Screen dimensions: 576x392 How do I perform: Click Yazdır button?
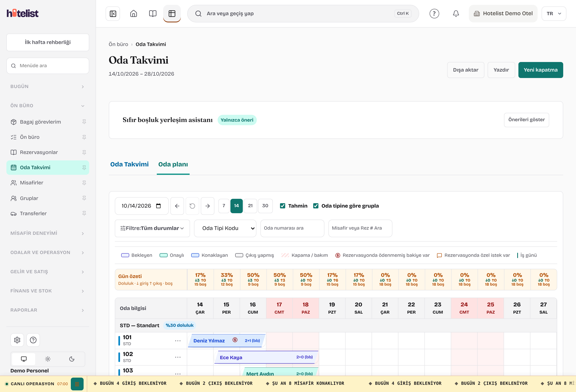coord(501,70)
